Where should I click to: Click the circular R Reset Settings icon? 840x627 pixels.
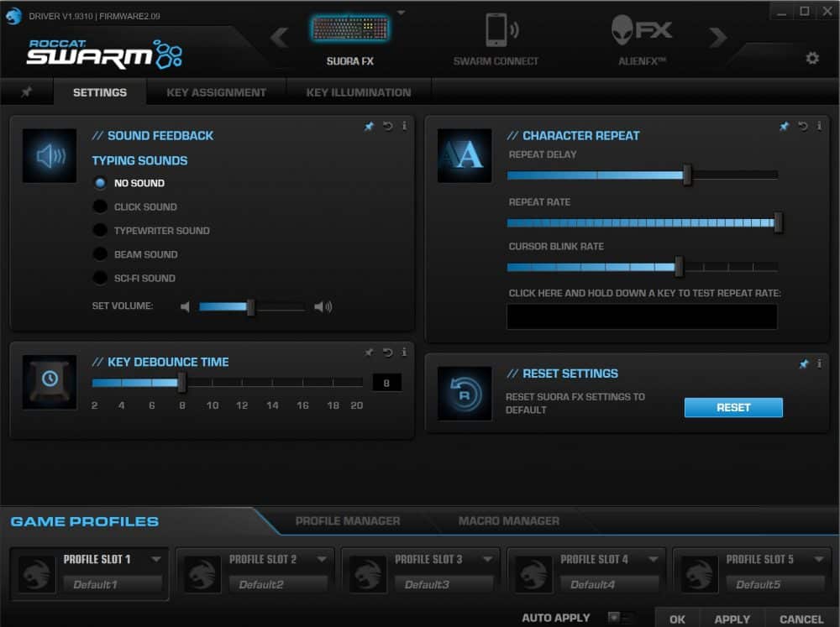point(465,394)
